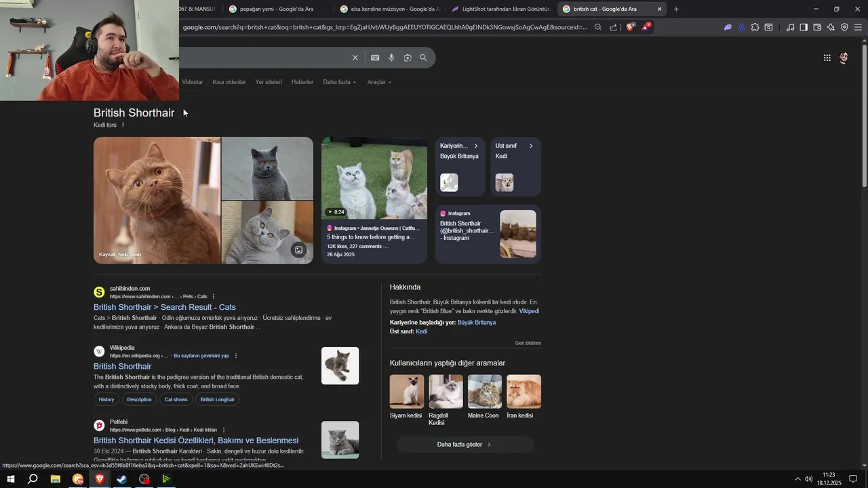This screenshot has width=868, height=488.
Task: Open the Maine Coon thumbnail
Action: click(x=485, y=392)
